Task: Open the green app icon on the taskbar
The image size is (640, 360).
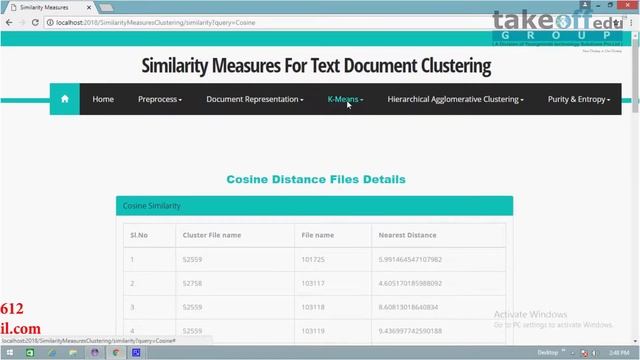Action: click(x=30, y=353)
